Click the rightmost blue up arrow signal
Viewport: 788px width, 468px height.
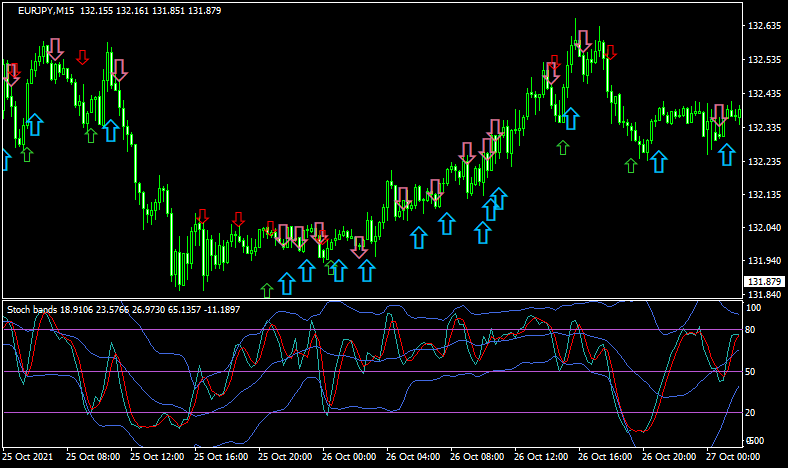click(727, 155)
